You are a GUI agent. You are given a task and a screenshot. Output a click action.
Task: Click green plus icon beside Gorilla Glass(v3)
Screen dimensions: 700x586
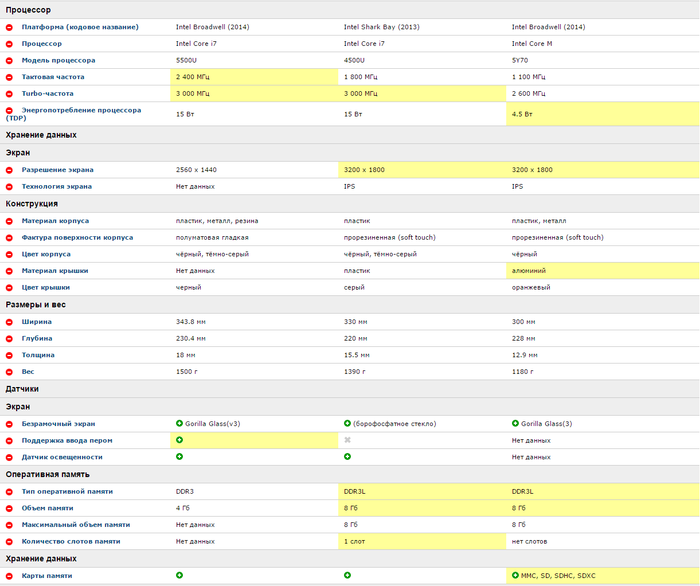click(179, 424)
